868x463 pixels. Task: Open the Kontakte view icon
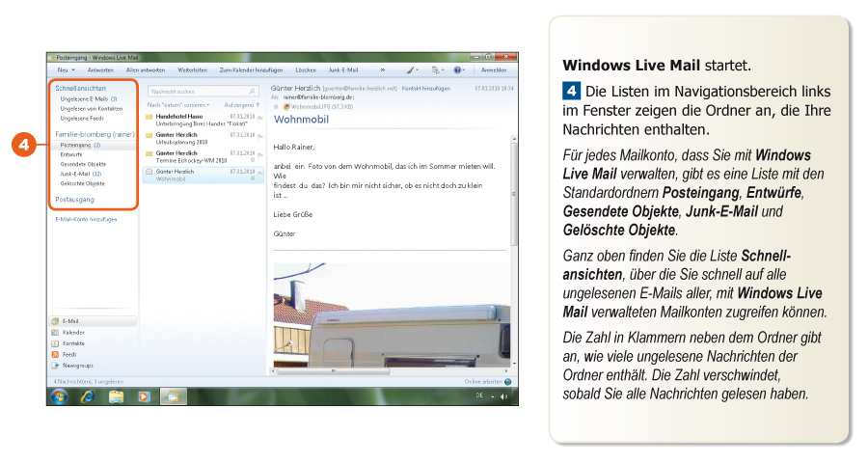pos(54,343)
